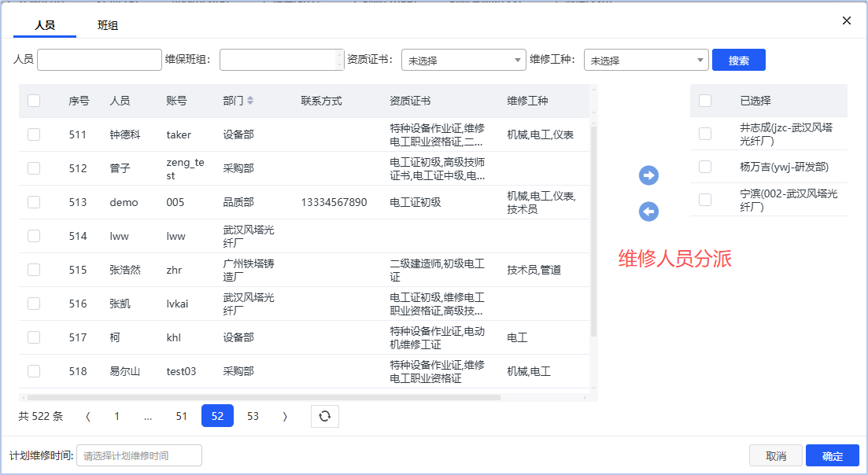Viewport: 868px width, 475px height.
Task: Go to the previous page with the chevron
Action: tap(87, 416)
